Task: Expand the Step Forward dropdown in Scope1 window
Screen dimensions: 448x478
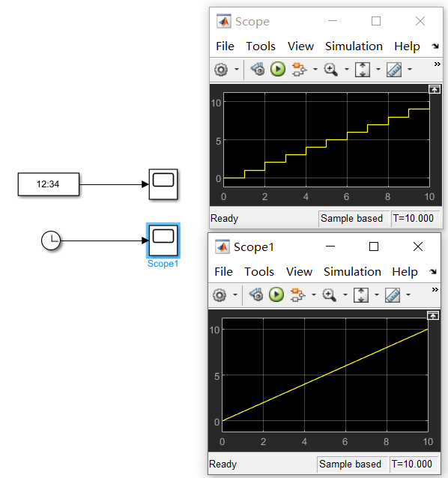Action: (x=314, y=294)
